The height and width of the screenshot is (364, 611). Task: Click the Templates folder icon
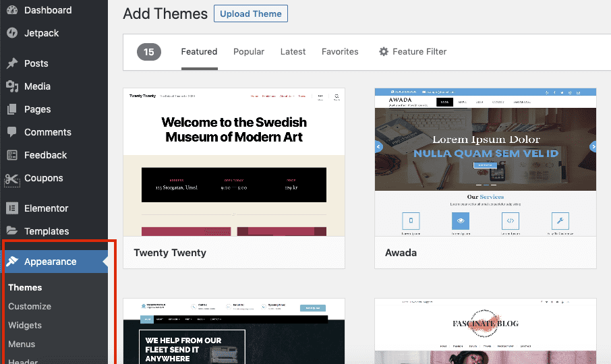[x=12, y=231]
